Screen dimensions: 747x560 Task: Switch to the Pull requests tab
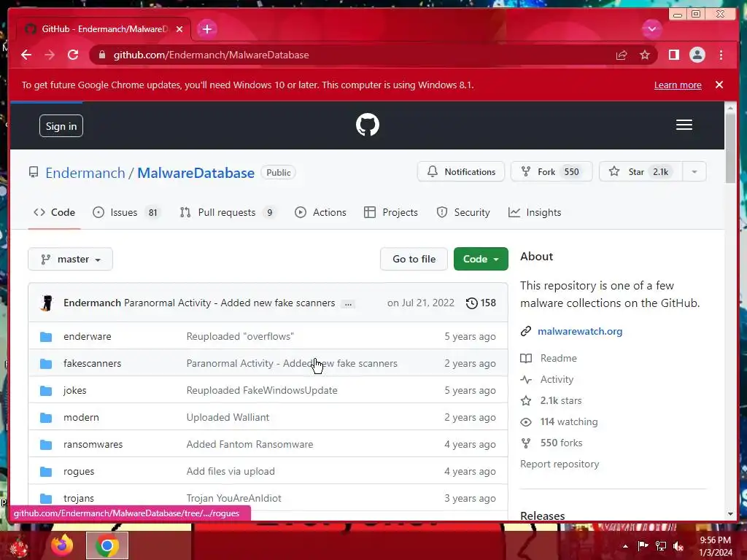coord(228,212)
